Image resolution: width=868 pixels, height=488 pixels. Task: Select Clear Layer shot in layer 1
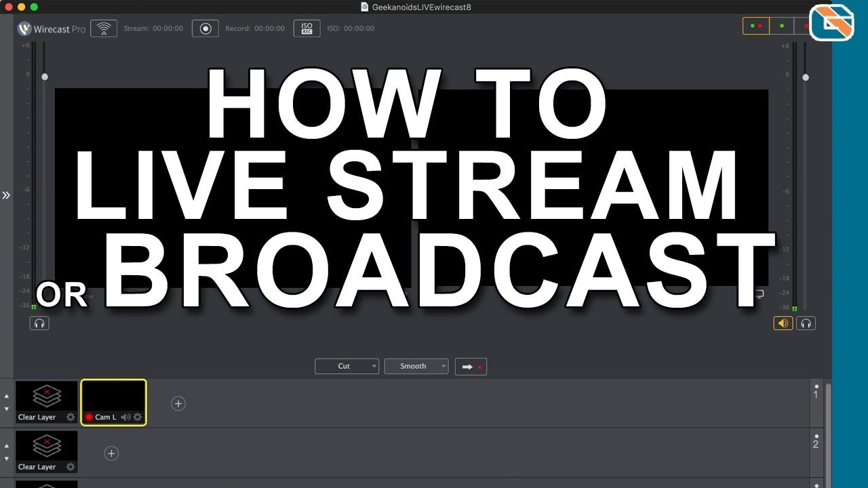[47, 403]
